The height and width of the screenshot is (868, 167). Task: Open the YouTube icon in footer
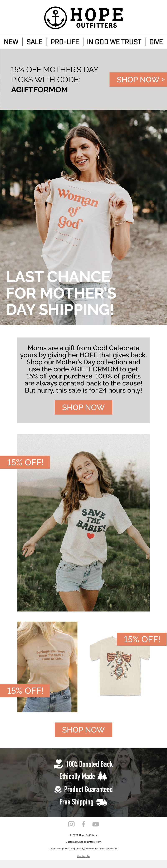click(x=95, y=824)
